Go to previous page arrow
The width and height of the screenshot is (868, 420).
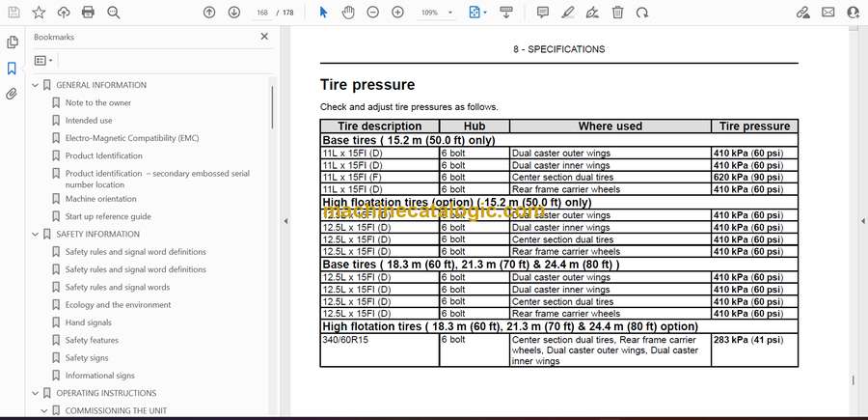[x=209, y=13]
